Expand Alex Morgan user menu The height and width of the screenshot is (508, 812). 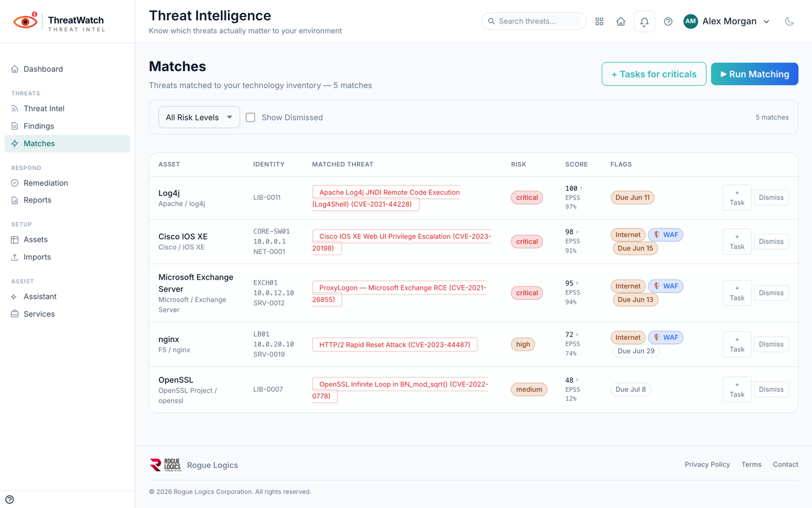(x=727, y=21)
